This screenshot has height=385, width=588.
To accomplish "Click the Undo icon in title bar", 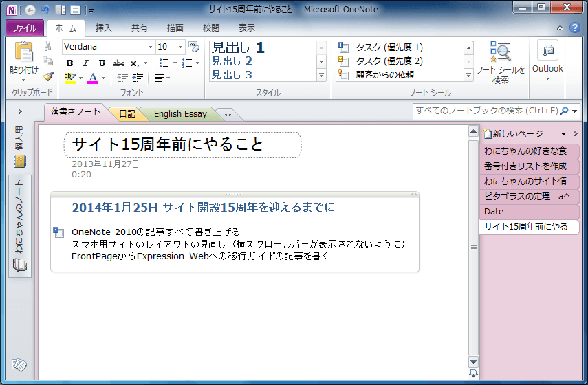I will tap(45, 10).
